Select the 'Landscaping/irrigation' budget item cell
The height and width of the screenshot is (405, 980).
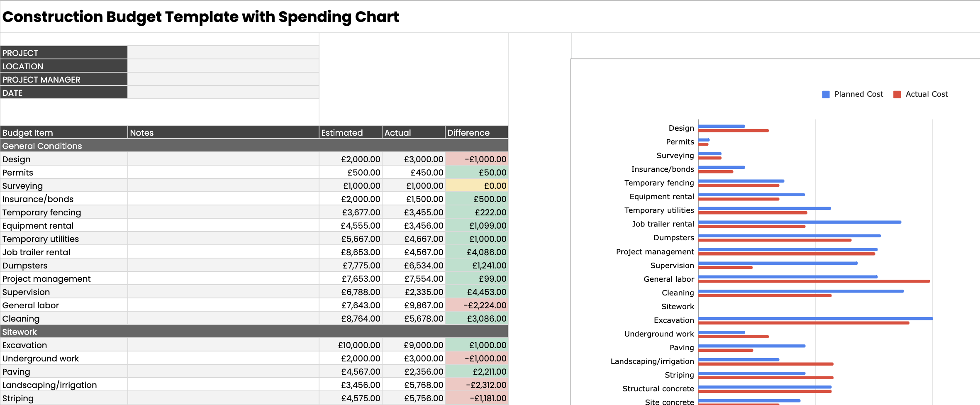(64, 385)
